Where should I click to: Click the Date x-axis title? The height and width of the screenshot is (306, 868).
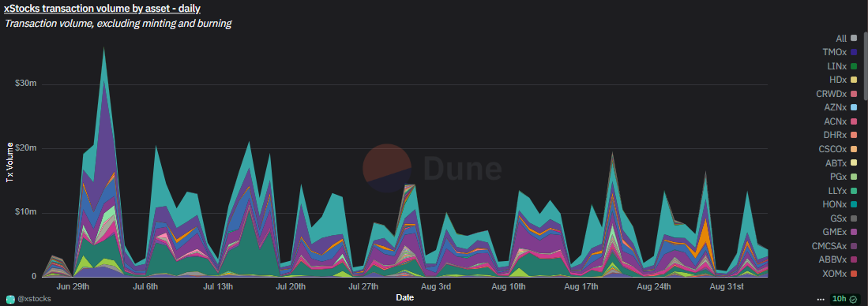click(x=404, y=297)
